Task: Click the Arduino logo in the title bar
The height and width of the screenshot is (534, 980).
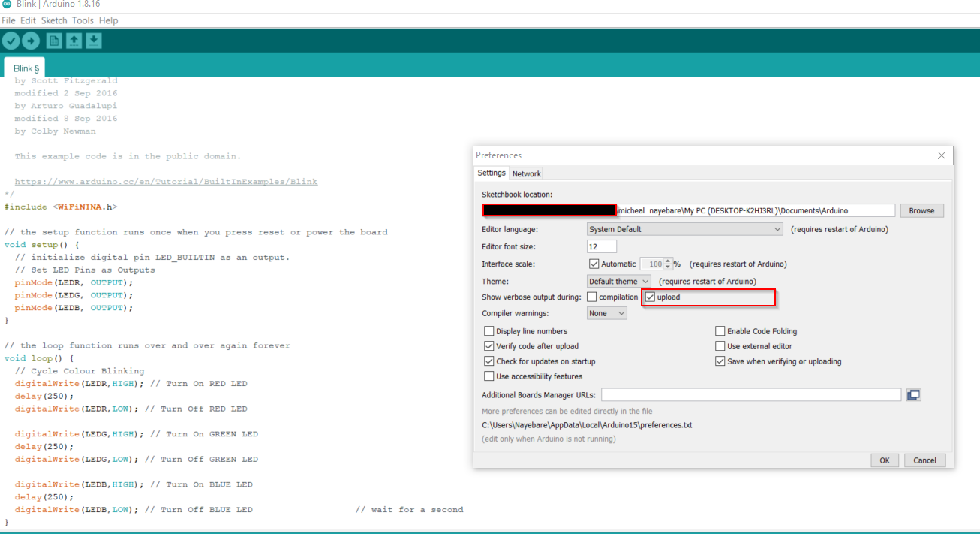Action: click(8, 4)
